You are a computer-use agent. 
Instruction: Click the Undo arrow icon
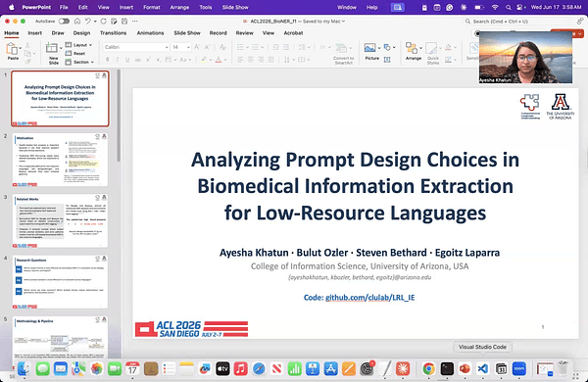click(x=88, y=22)
